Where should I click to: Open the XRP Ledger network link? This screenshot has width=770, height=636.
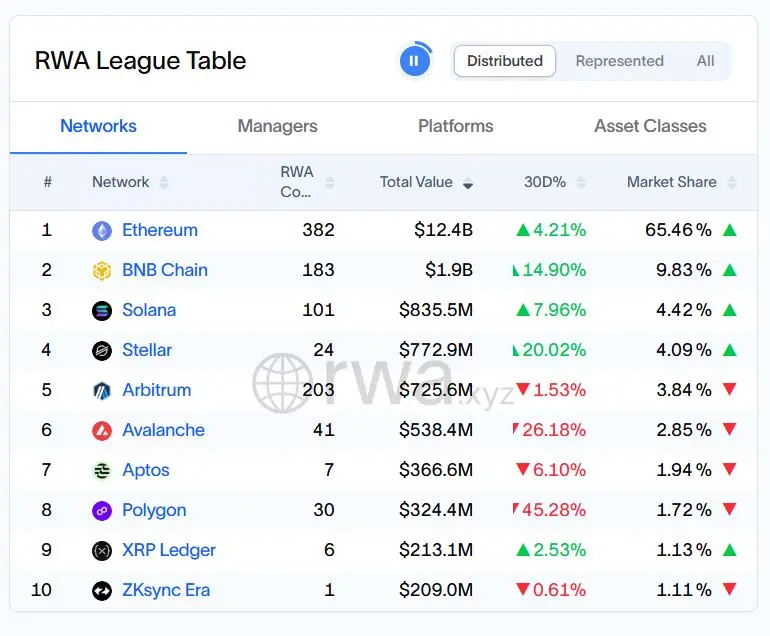(168, 550)
